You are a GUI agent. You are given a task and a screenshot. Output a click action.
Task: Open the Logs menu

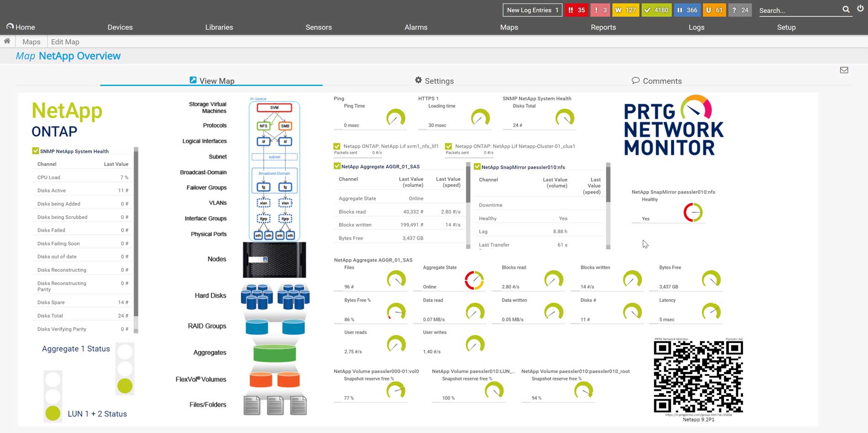point(697,27)
